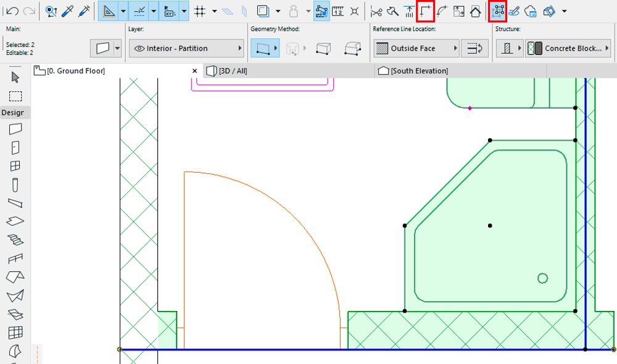
Task: Toggle the Guide Lines button
Action: click(109, 11)
